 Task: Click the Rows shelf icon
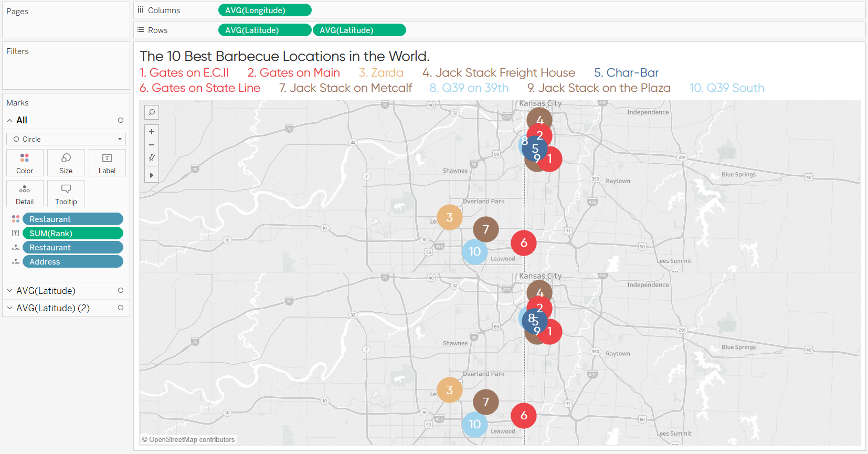click(141, 30)
